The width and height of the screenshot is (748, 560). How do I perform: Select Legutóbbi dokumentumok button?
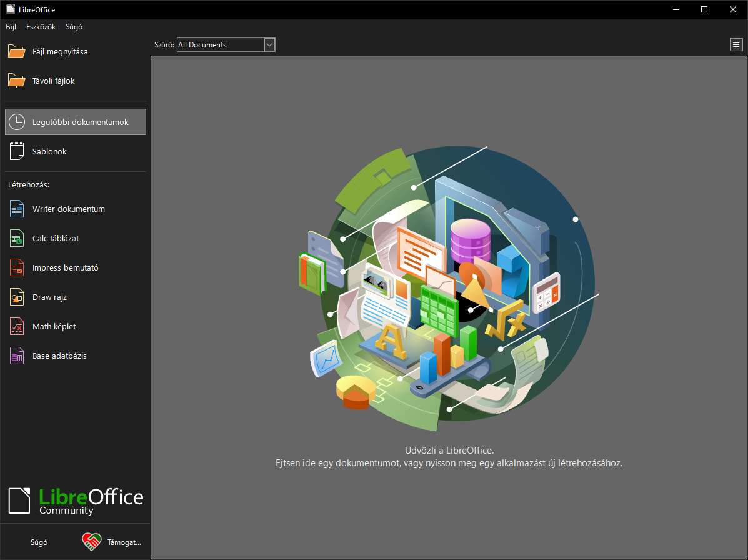[x=76, y=122]
